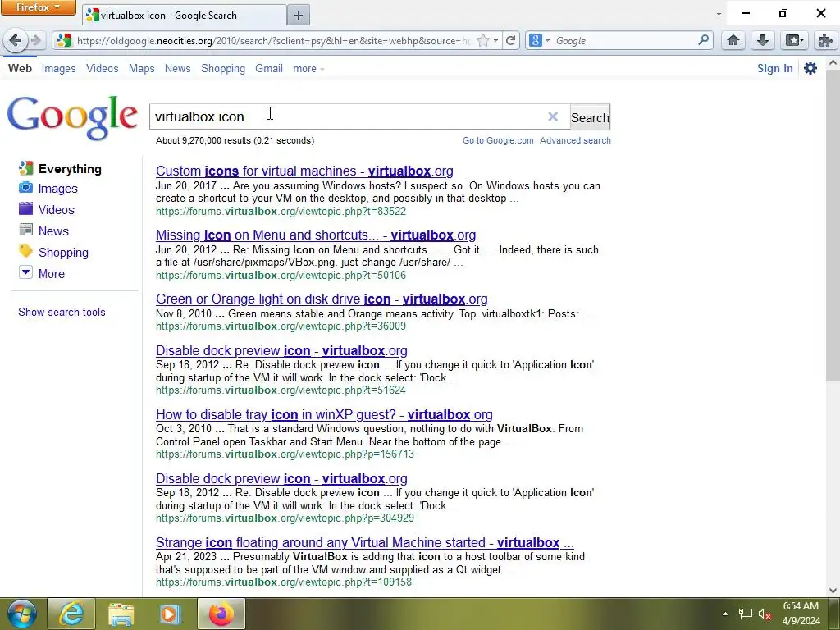
Task: Open the orange Firefox menu button
Action: (x=38, y=7)
